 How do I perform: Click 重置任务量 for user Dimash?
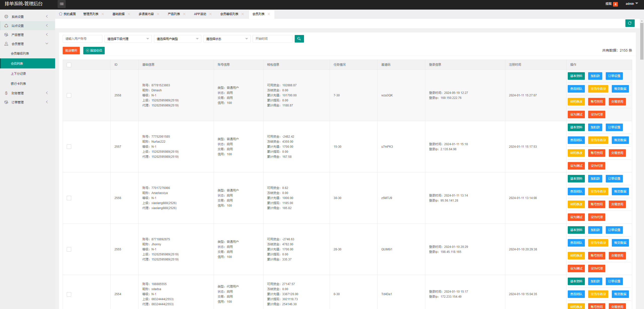click(598, 89)
